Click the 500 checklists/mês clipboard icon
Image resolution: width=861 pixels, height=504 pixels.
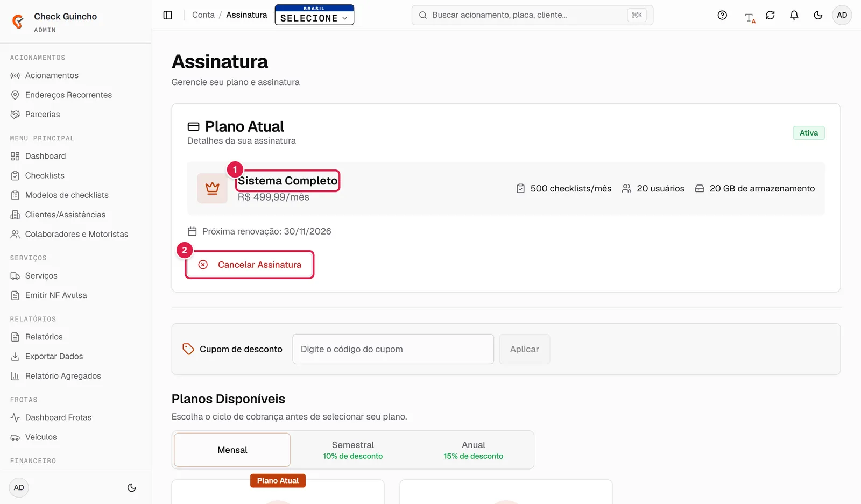click(x=520, y=189)
